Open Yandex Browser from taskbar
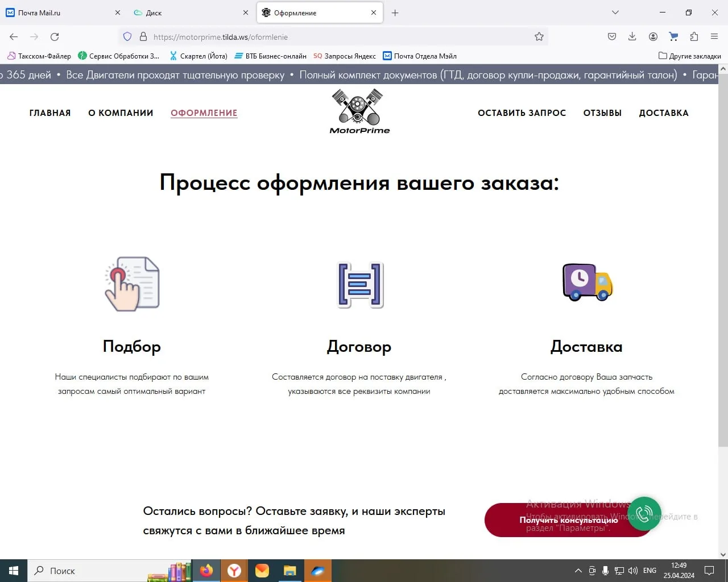Viewport: 728px width, 582px height. [234, 571]
